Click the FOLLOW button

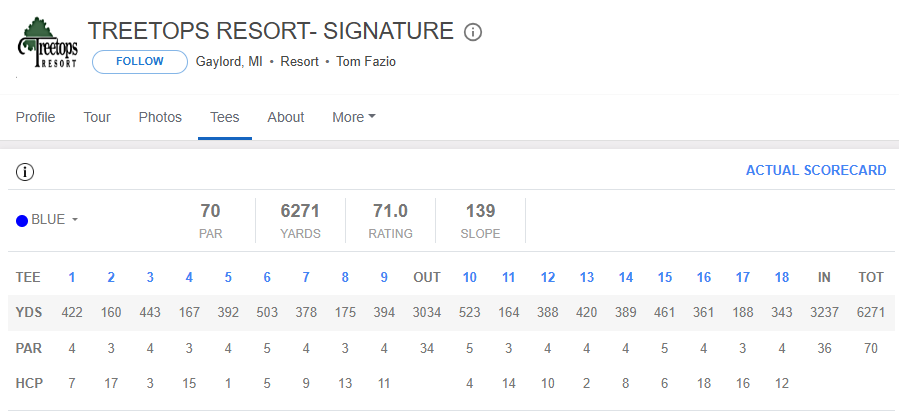click(140, 62)
